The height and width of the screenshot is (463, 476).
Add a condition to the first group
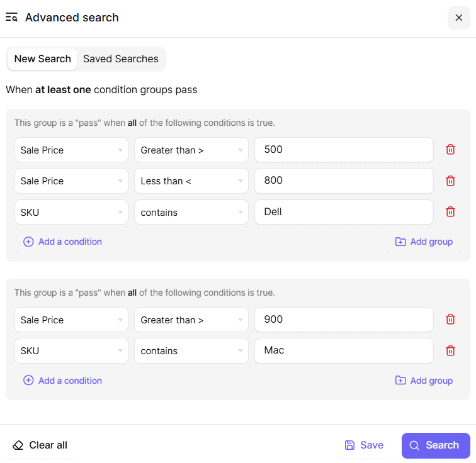pos(62,242)
